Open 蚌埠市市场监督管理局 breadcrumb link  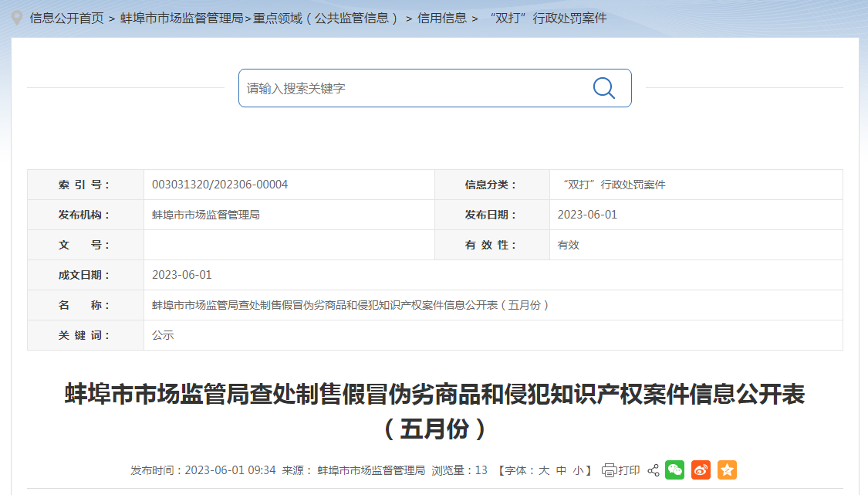click(181, 19)
